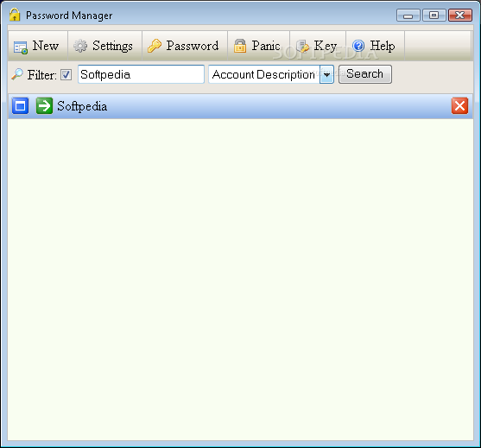
Task: Click the Password toolbar label
Action: coord(193,46)
